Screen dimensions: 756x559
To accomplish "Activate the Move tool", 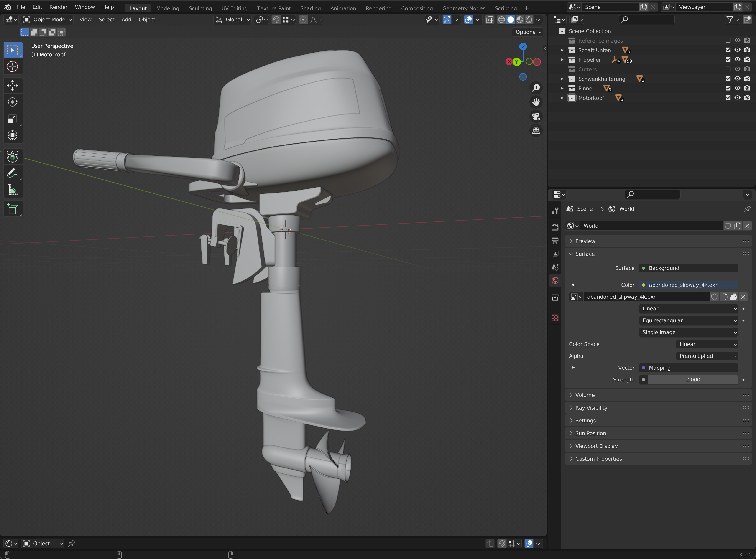I will pyautogui.click(x=13, y=86).
